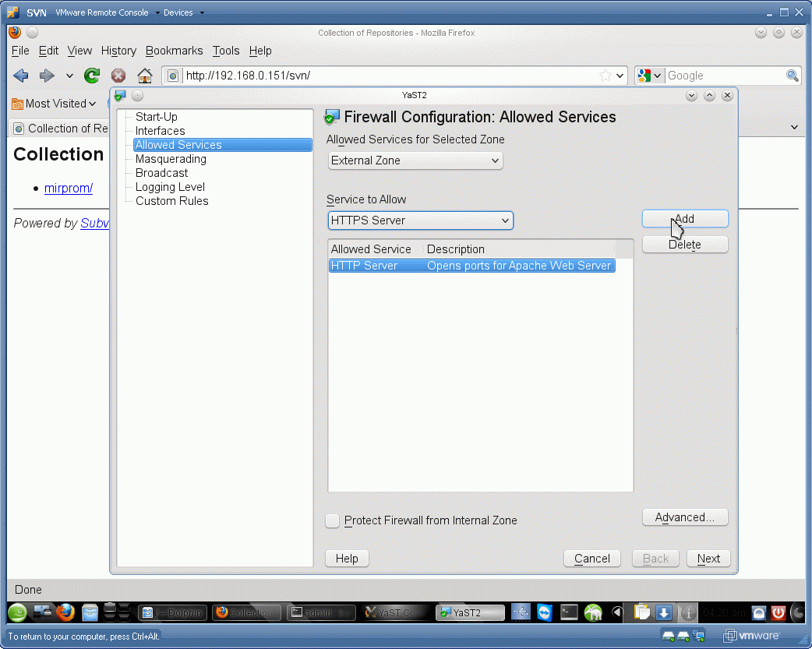Click the Add service button
812x649 pixels.
[685, 219]
